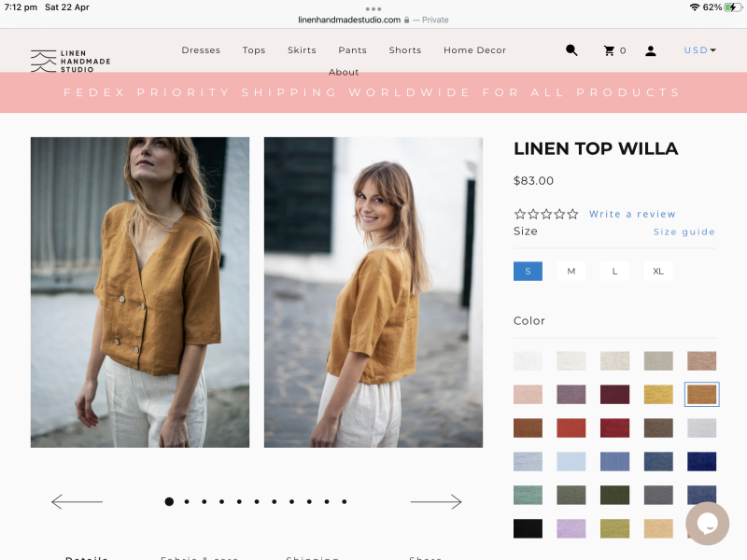Open the chat support bubble
This screenshot has height=560, width=747.
[707, 524]
